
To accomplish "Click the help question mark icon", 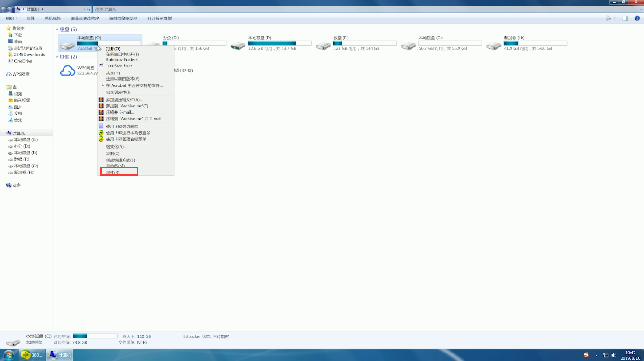I will pos(637,18).
